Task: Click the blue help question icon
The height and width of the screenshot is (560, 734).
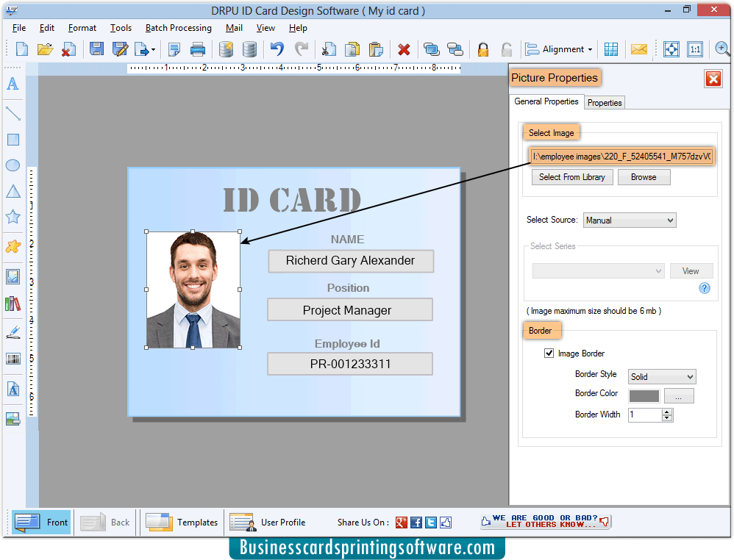Action: click(705, 288)
